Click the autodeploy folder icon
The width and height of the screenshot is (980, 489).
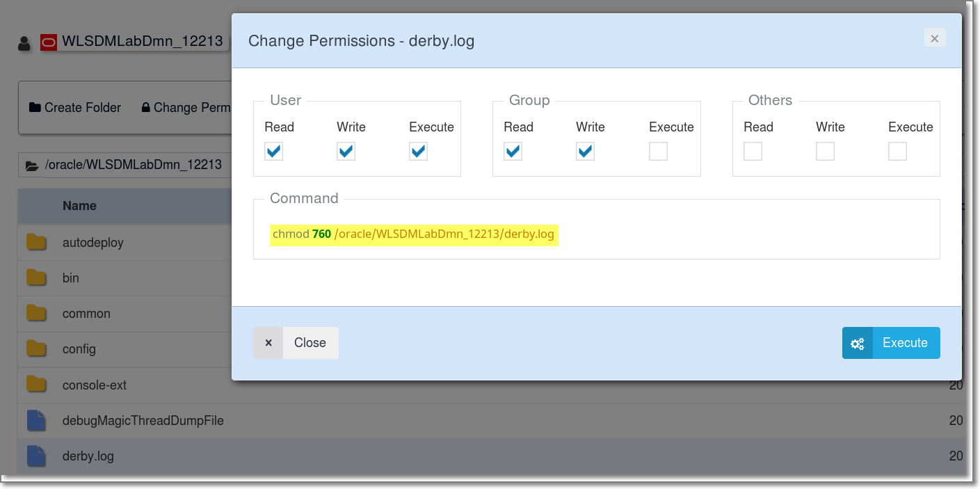[36, 242]
